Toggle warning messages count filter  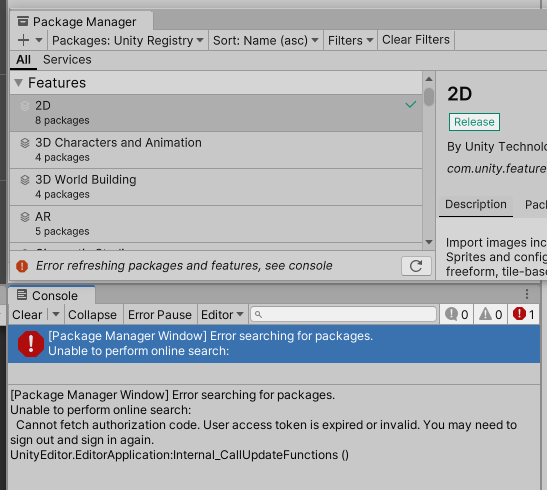(490, 315)
